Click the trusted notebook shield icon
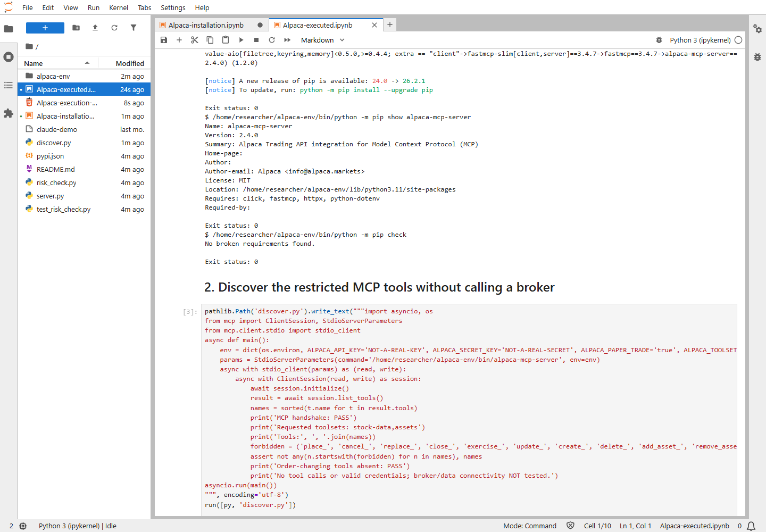 click(570, 526)
